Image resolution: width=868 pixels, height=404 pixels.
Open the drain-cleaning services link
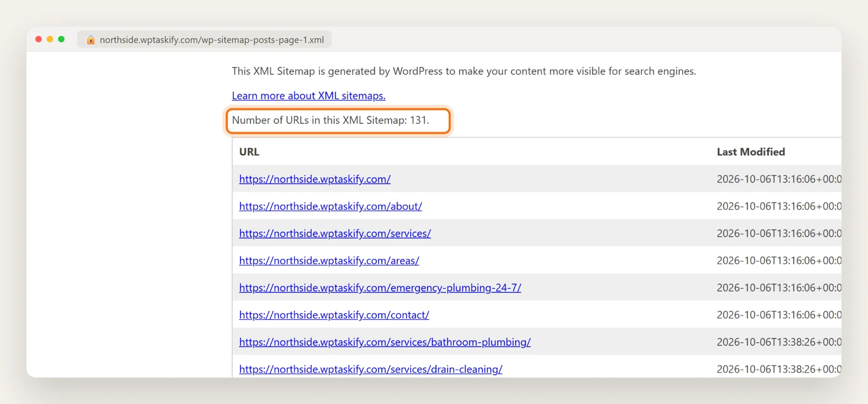tap(371, 369)
